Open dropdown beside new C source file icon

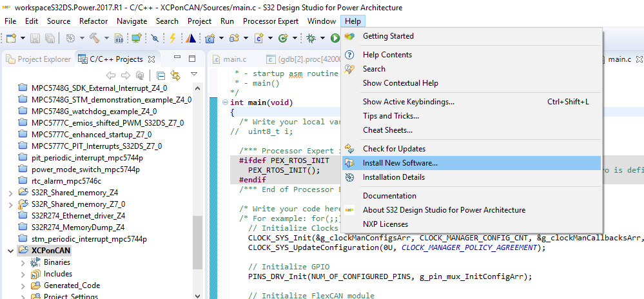[x=270, y=38]
